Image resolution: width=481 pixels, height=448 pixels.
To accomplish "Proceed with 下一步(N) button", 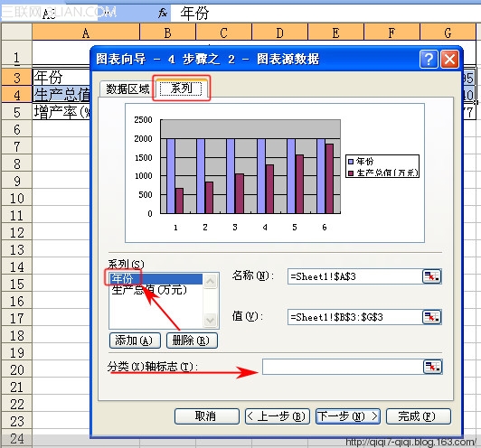I will pyautogui.click(x=348, y=416).
